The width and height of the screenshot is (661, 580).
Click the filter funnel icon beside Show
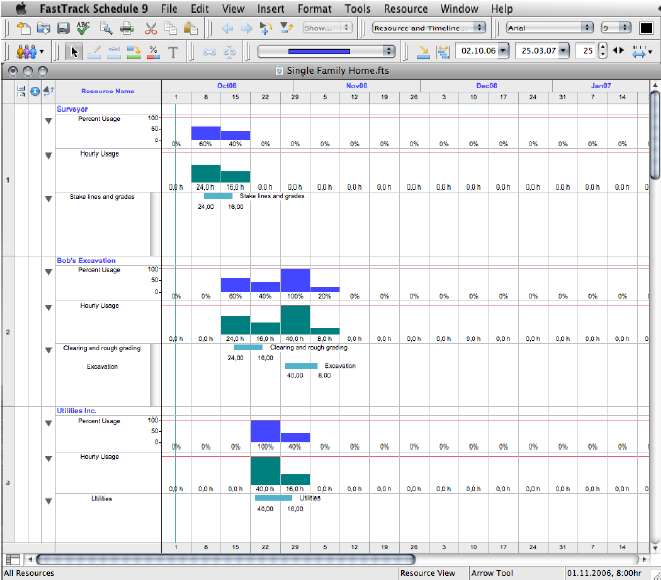point(287,28)
